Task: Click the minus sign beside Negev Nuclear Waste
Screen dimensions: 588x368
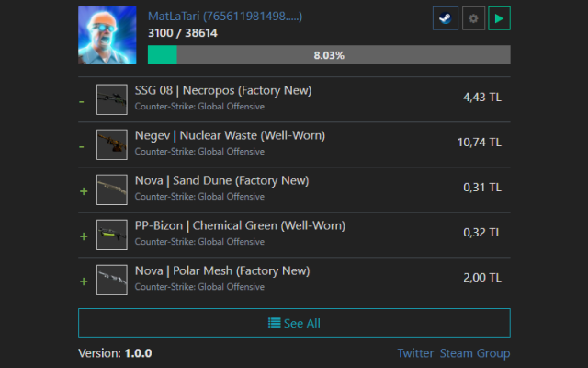Action: 82,147
